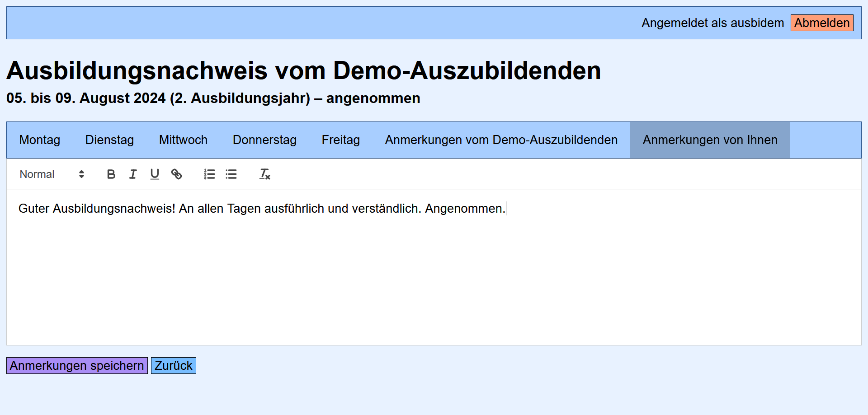Toggle underline formatting in the editor
The width and height of the screenshot is (868, 415).
pos(155,174)
